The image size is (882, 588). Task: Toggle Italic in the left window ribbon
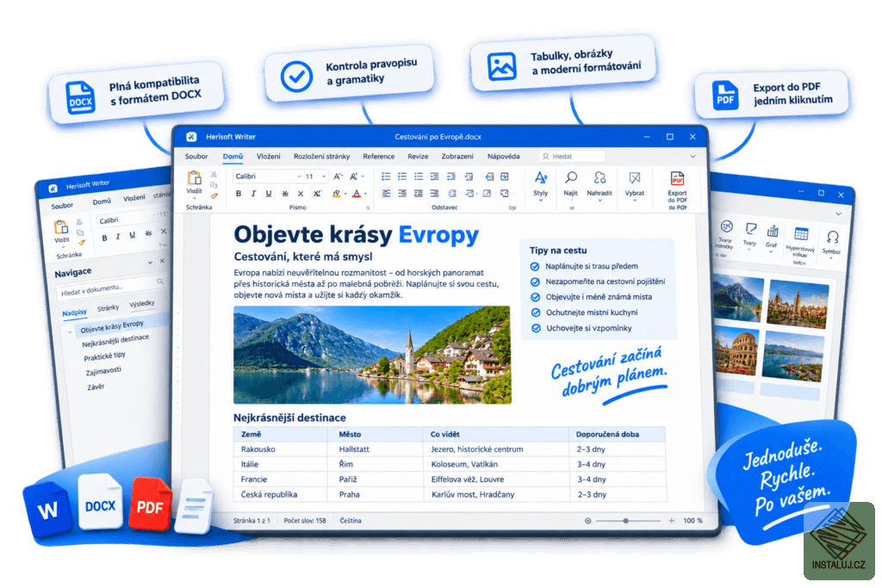point(118,237)
